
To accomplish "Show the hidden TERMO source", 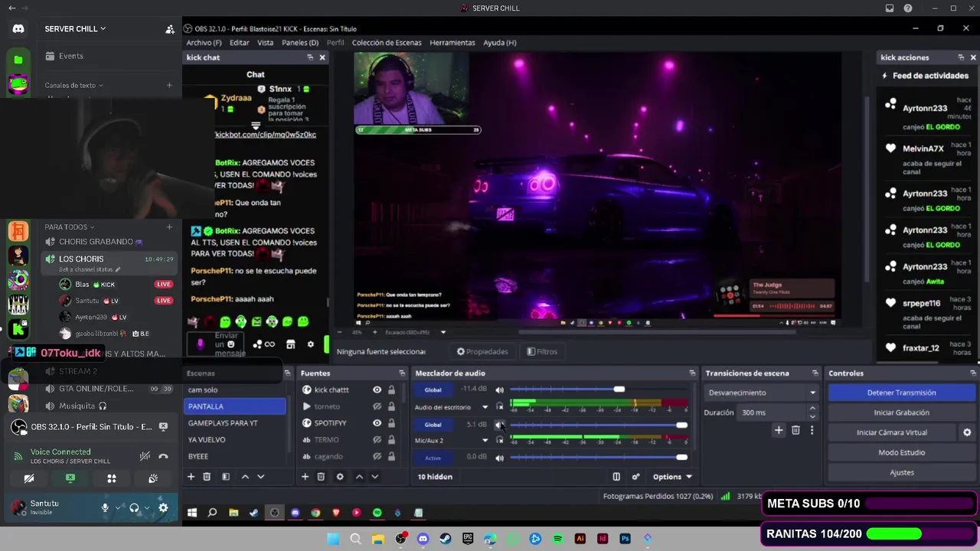I will coord(377,440).
